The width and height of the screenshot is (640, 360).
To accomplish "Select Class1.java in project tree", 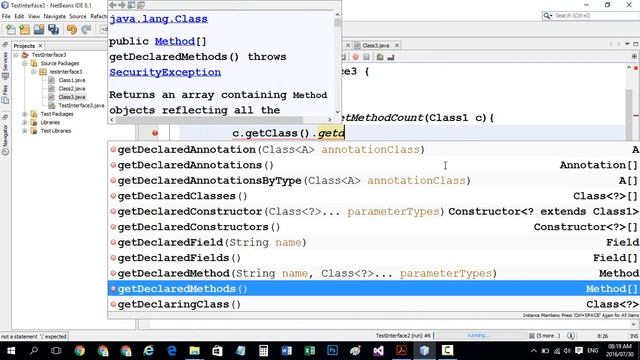I will pos(72,80).
